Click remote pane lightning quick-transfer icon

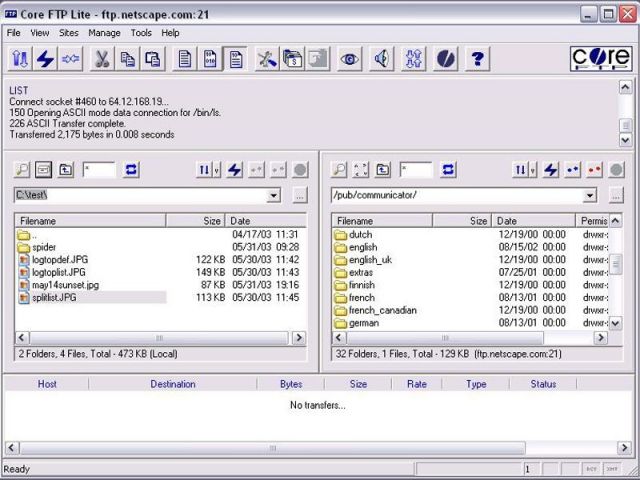(x=551, y=170)
